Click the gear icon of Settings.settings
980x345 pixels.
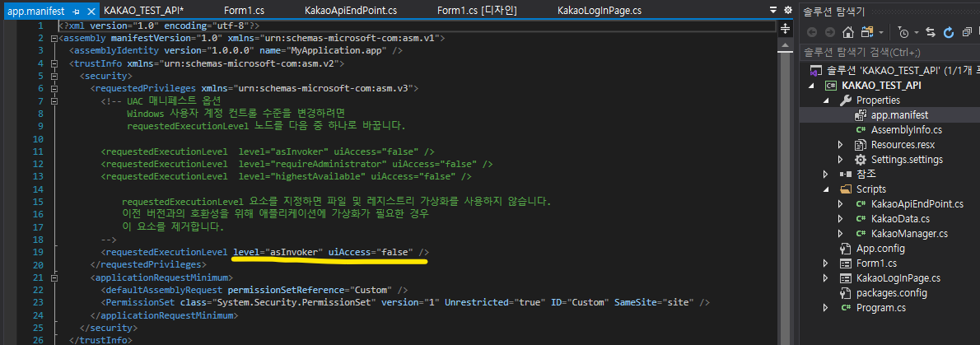point(860,160)
